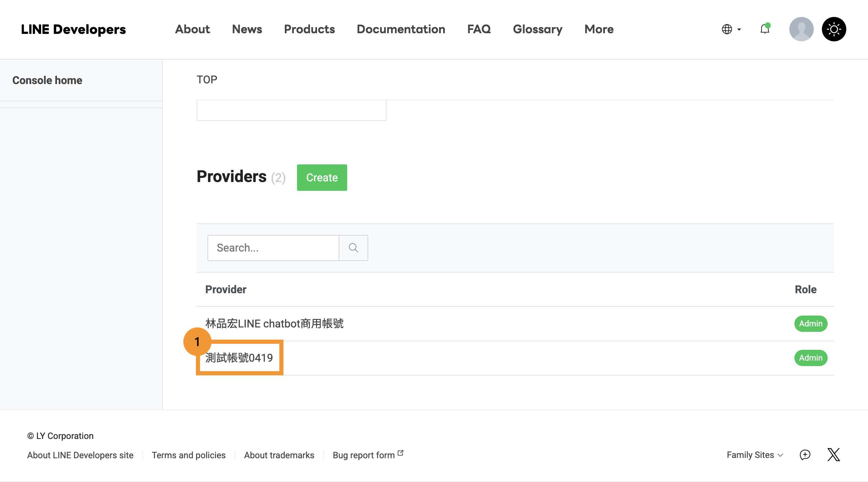Open provider 測試帳號0419
This screenshot has width=868, height=482.
(239, 358)
